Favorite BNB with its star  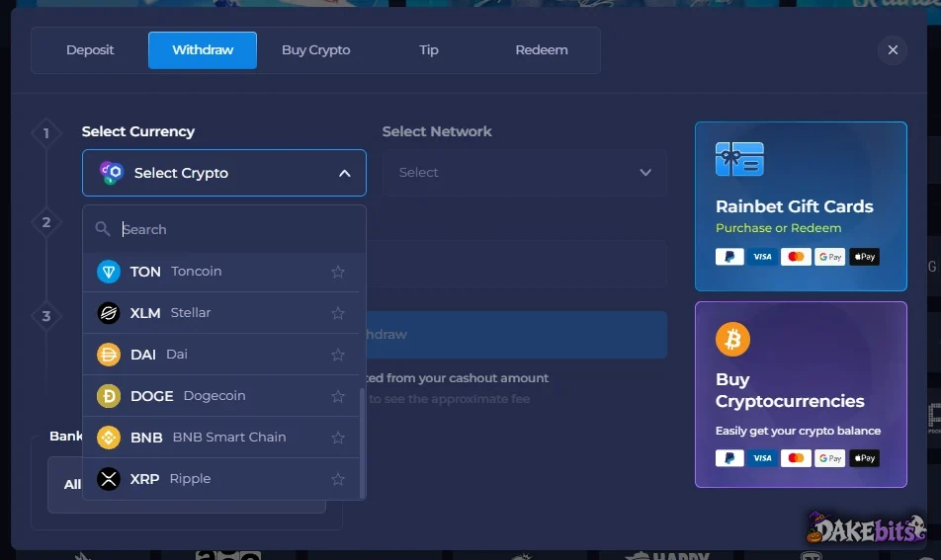[338, 438]
